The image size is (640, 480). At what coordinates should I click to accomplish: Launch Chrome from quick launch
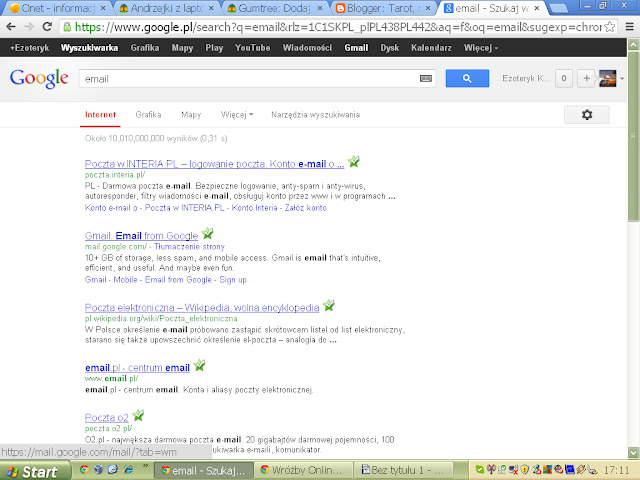(x=84, y=469)
